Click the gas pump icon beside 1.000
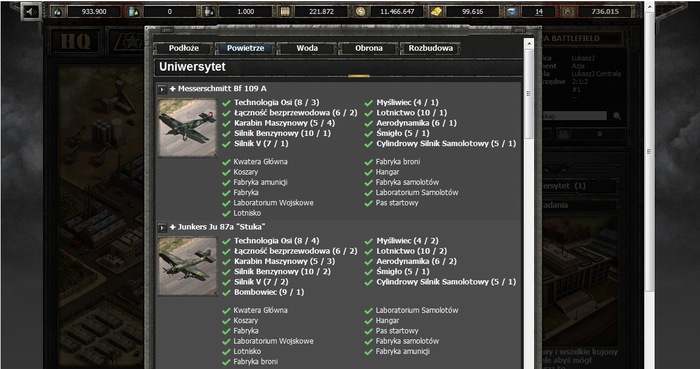 pyautogui.click(x=209, y=12)
